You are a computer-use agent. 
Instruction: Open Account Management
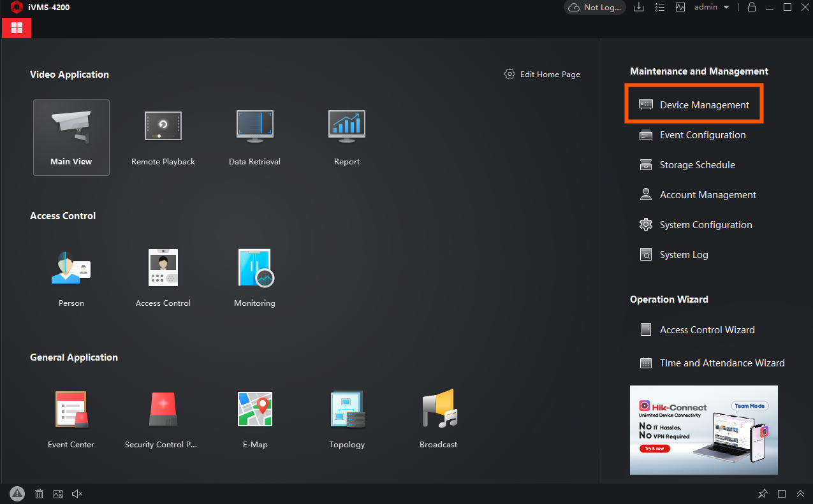coord(698,195)
